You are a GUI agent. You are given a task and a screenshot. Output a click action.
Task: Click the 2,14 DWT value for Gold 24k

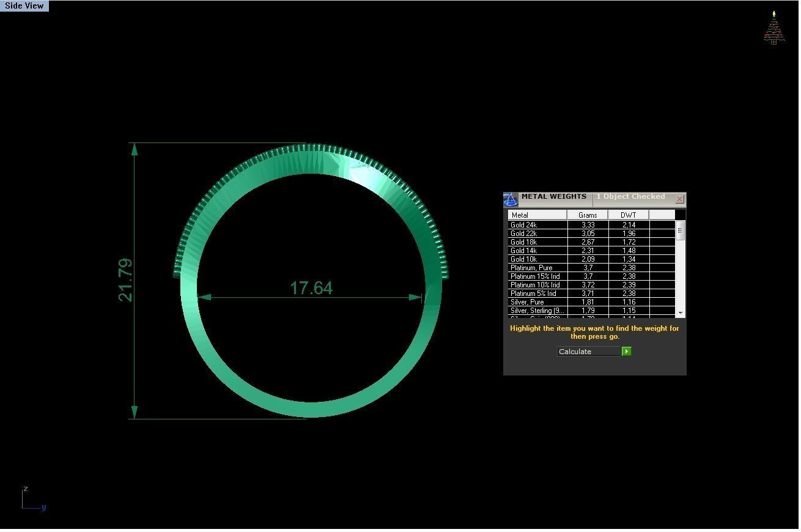pos(629,225)
